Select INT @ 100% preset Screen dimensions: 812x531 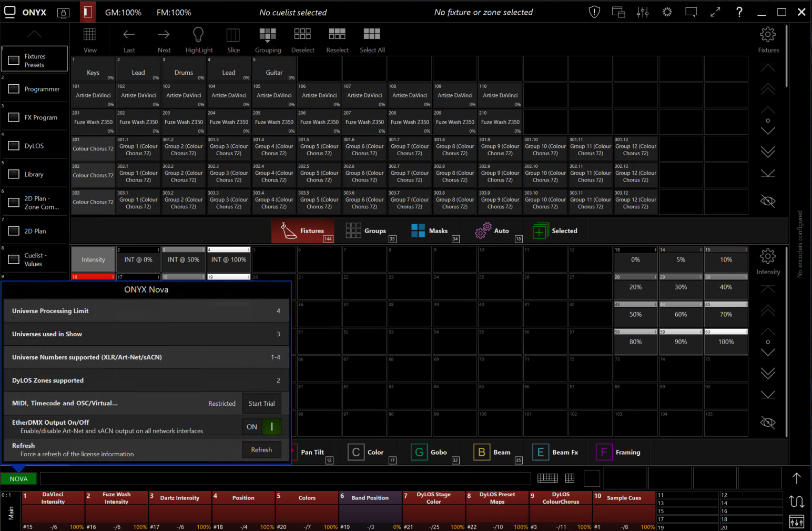[229, 259]
